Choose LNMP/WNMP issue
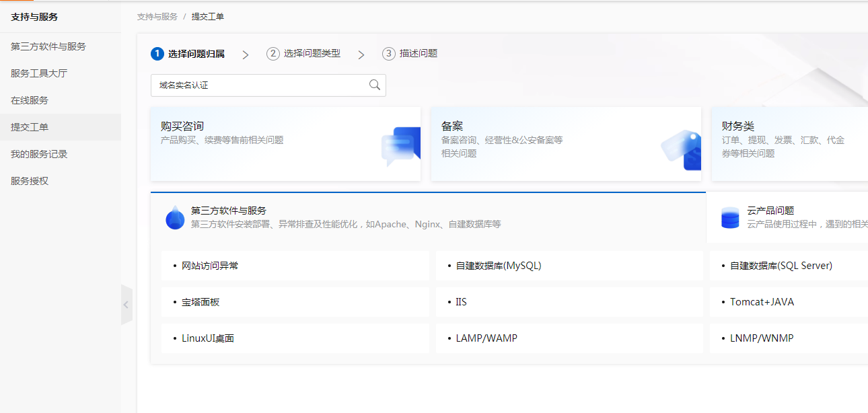This screenshot has width=868, height=413. [x=789, y=338]
